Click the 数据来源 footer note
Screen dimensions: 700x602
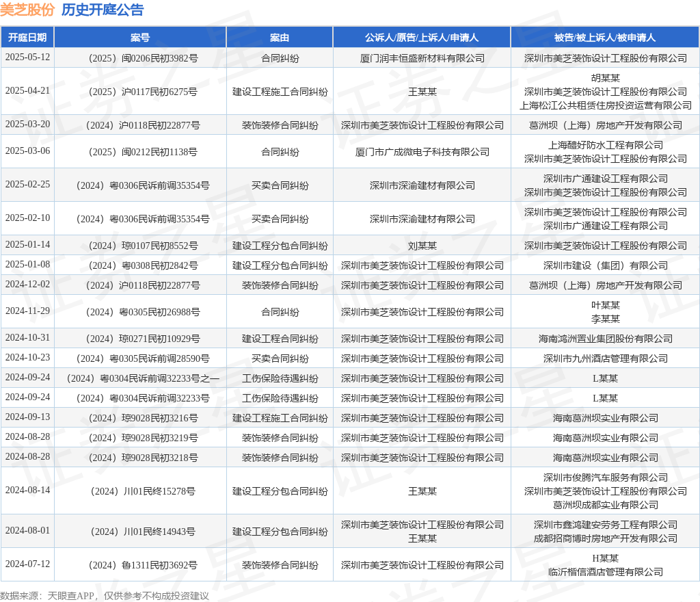click(105, 596)
